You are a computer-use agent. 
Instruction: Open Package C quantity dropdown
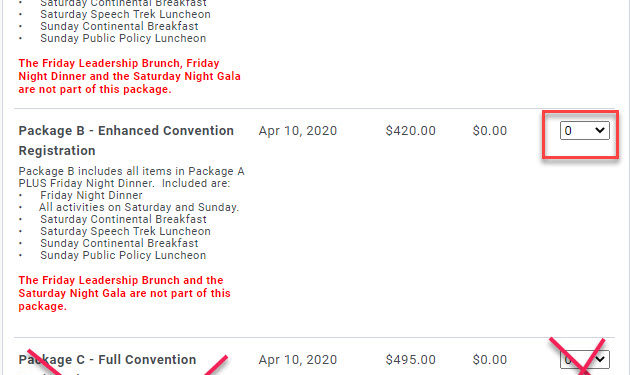pyautogui.click(x=585, y=359)
